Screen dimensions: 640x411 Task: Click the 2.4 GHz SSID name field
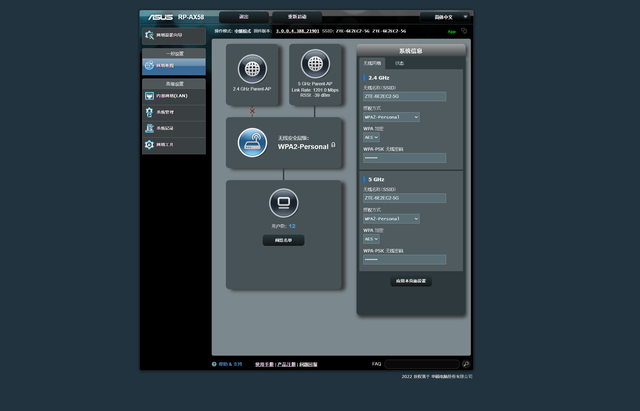[x=404, y=96]
